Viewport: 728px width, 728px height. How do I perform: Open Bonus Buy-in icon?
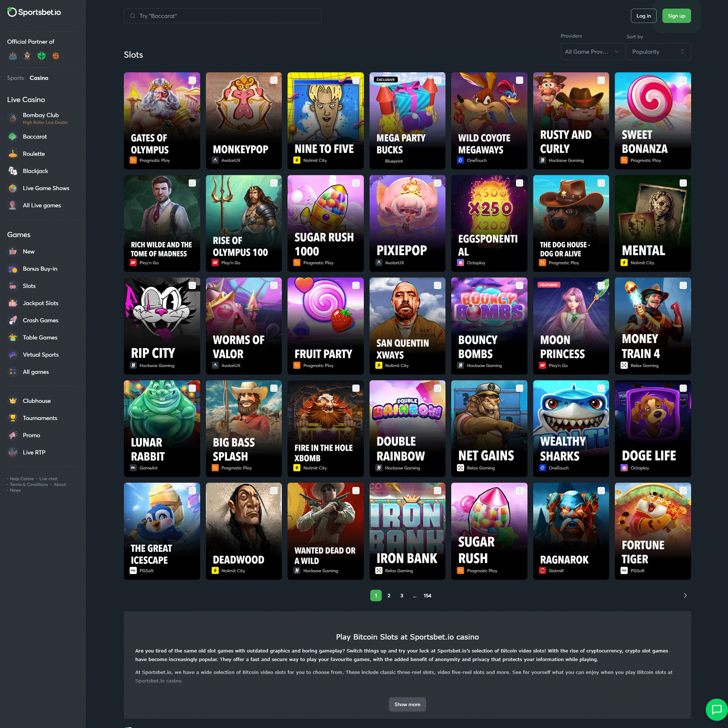pyautogui.click(x=13, y=269)
